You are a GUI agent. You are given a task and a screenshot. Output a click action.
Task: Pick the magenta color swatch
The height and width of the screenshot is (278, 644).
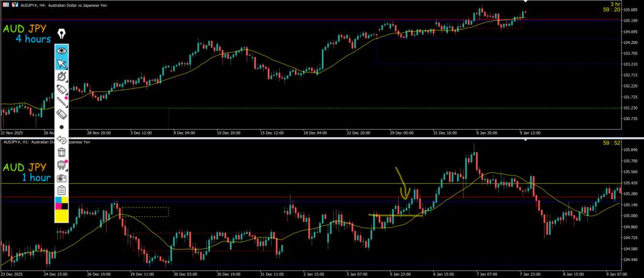click(x=58, y=206)
